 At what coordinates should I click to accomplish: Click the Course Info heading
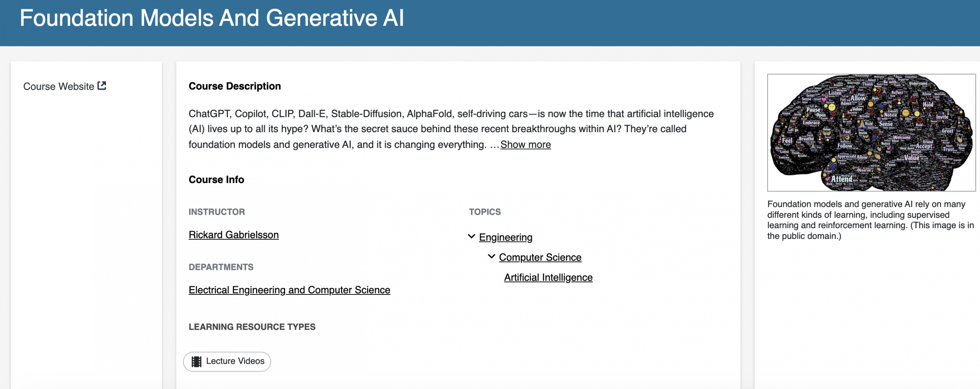216,180
